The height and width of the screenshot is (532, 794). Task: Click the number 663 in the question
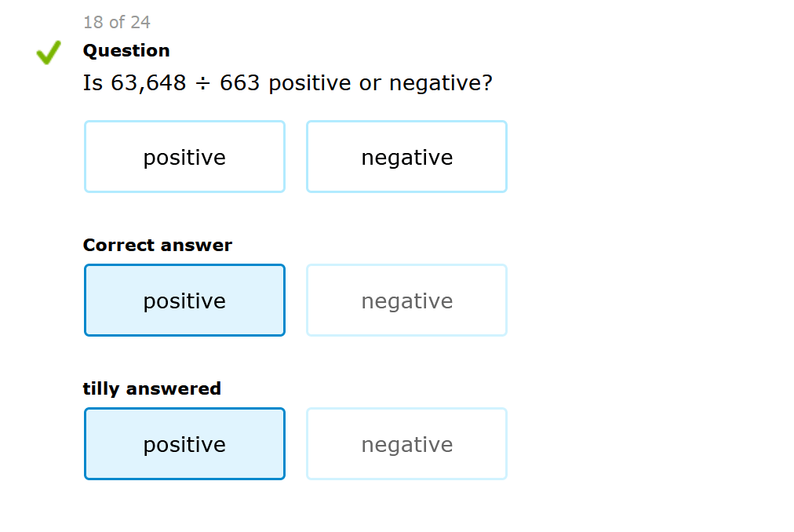pos(239,83)
